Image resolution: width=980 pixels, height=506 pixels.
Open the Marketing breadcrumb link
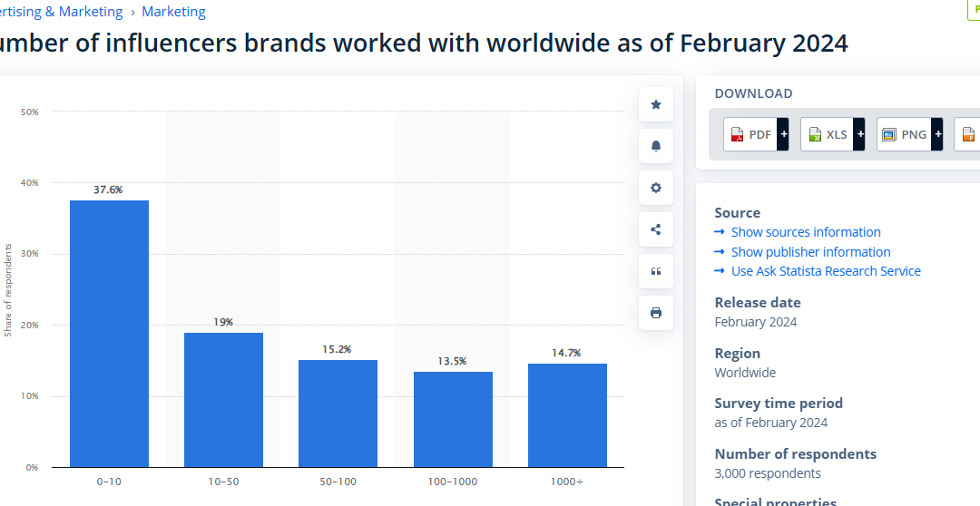click(x=173, y=12)
